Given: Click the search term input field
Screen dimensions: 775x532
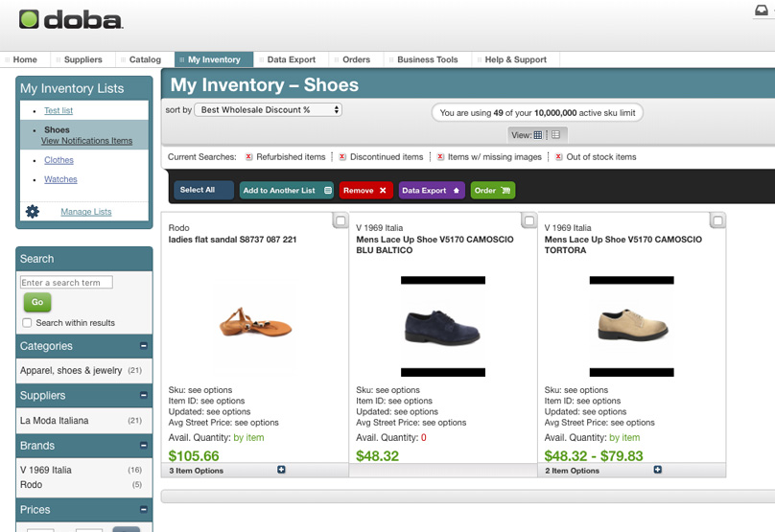Looking at the screenshot, I should coord(66,283).
